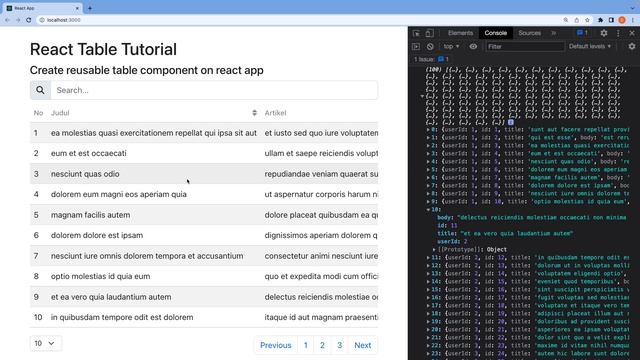Activate the DevTools inspect element picker
The height and width of the screenshot is (360, 640).
pos(416,33)
